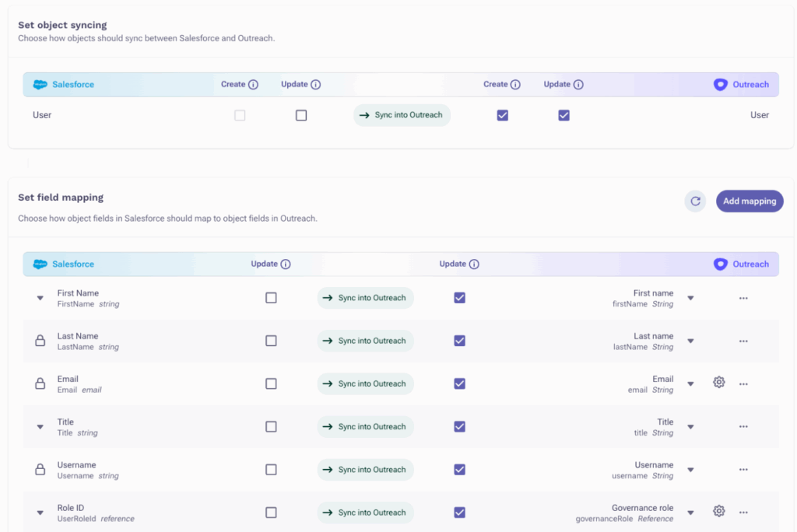Open Outreach Last name field dropdown
Viewport: 797px width, 532px height.
690,341
